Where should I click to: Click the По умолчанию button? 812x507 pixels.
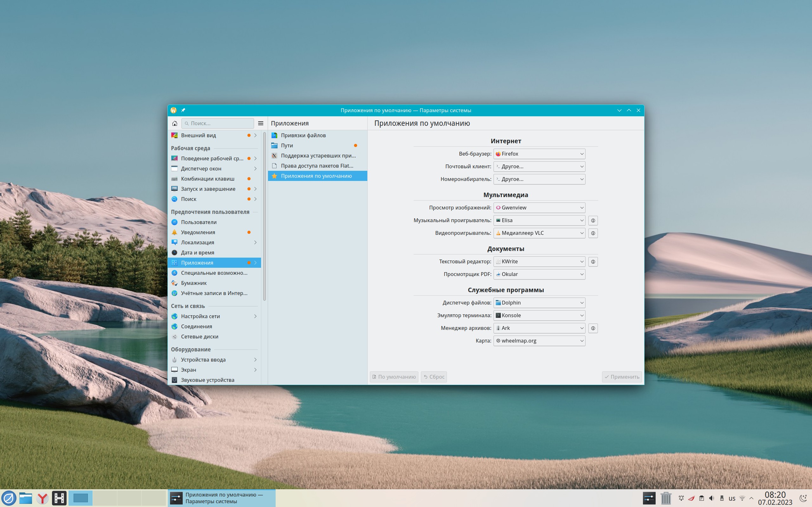[x=394, y=377]
